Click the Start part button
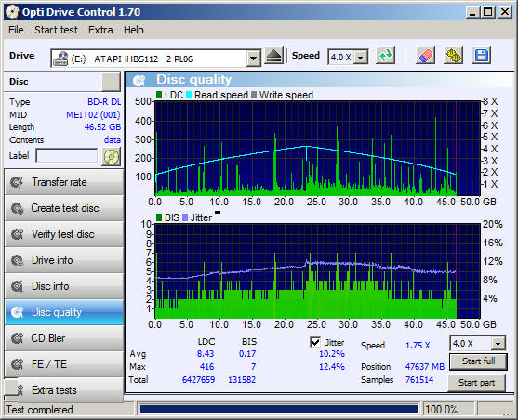 tap(476, 383)
